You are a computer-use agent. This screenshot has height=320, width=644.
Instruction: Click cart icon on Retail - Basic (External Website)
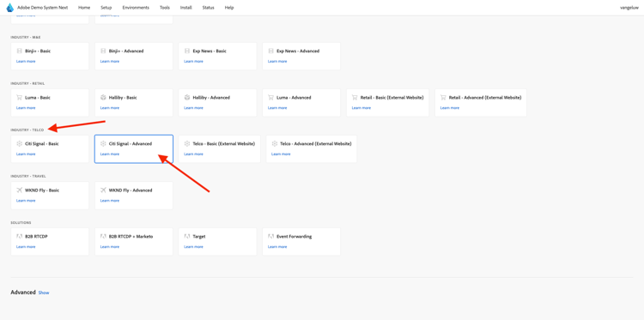coord(355,98)
